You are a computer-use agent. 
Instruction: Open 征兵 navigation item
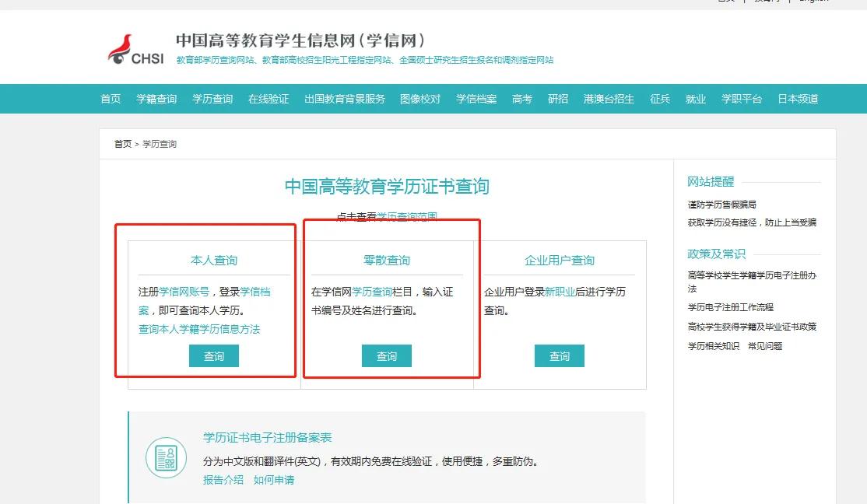(660, 99)
